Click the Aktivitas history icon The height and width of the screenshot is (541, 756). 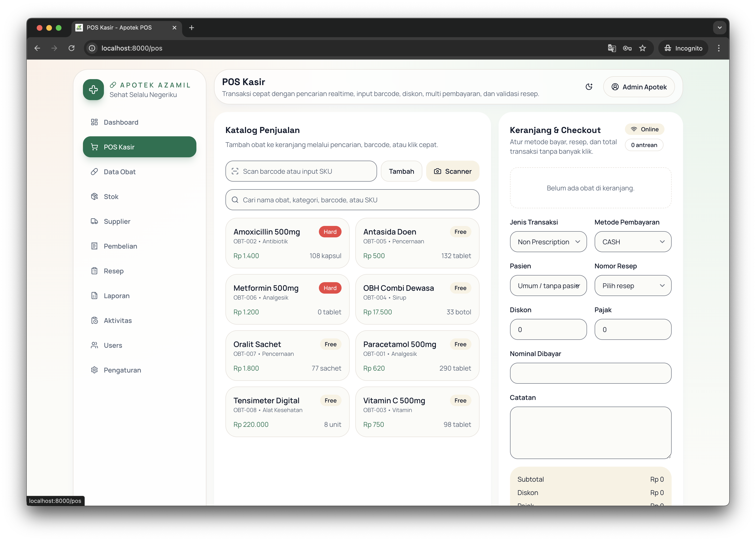pos(94,321)
